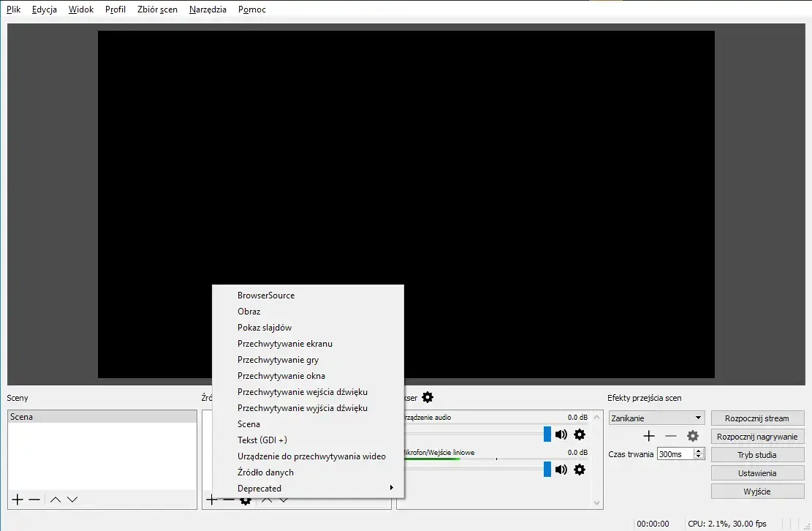This screenshot has height=531, width=812.
Task: Remove the selected scene using minus icon
Action: click(34, 500)
